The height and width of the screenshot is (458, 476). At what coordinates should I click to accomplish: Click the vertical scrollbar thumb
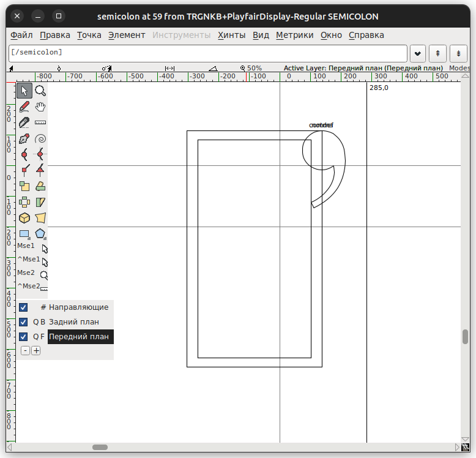465,337
